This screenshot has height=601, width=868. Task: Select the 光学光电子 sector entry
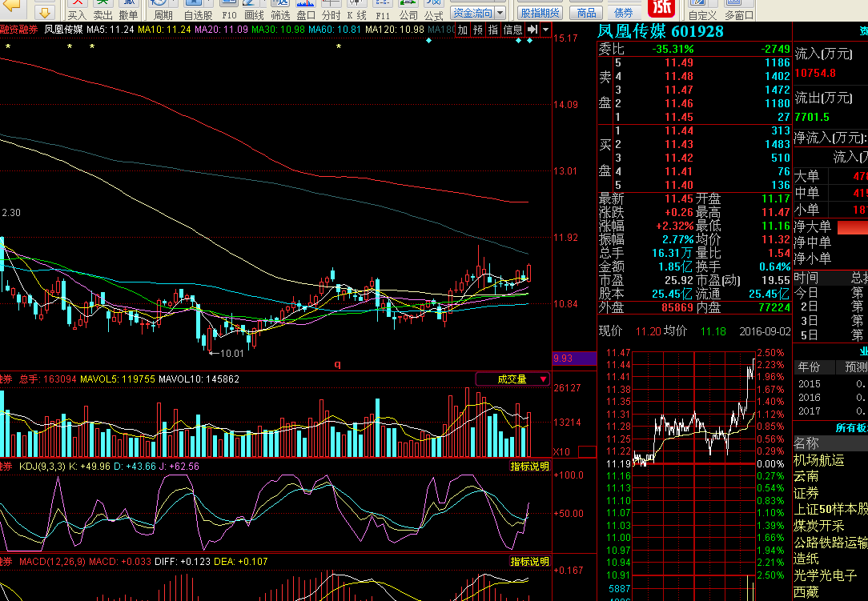tap(825, 575)
